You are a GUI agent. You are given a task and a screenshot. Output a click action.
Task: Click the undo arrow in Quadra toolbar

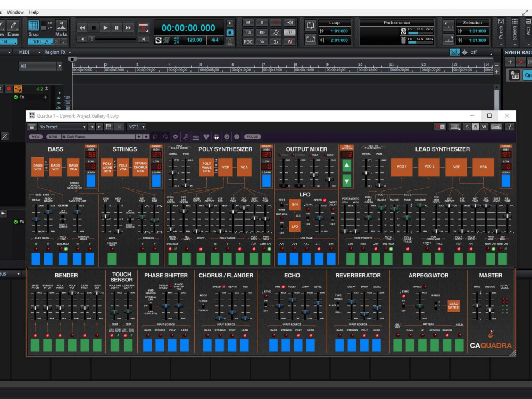(155, 137)
